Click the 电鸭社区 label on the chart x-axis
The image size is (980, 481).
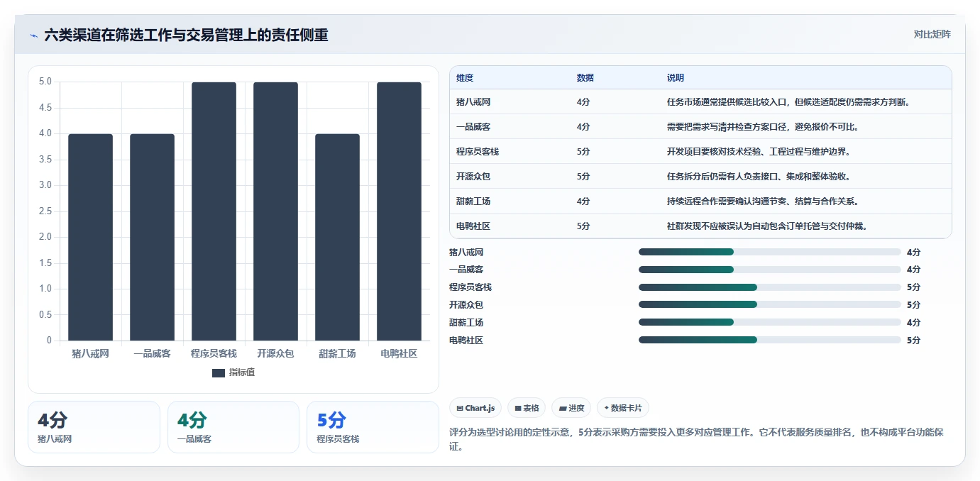click(399, 353)
